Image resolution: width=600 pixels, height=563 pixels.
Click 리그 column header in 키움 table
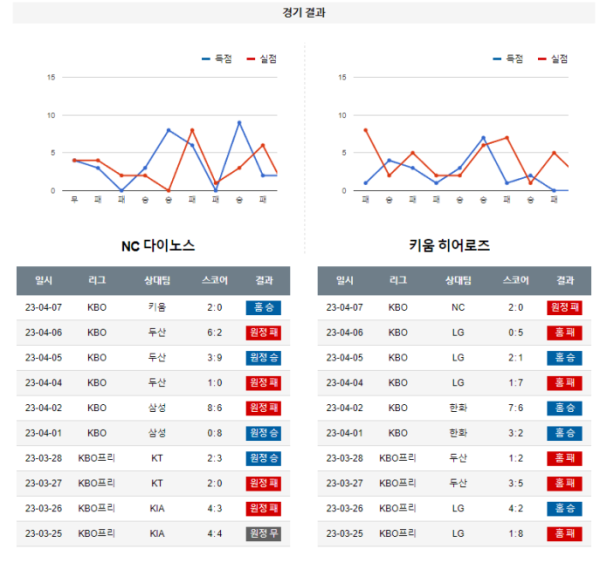pyautogui.click(x=398, y=281)
